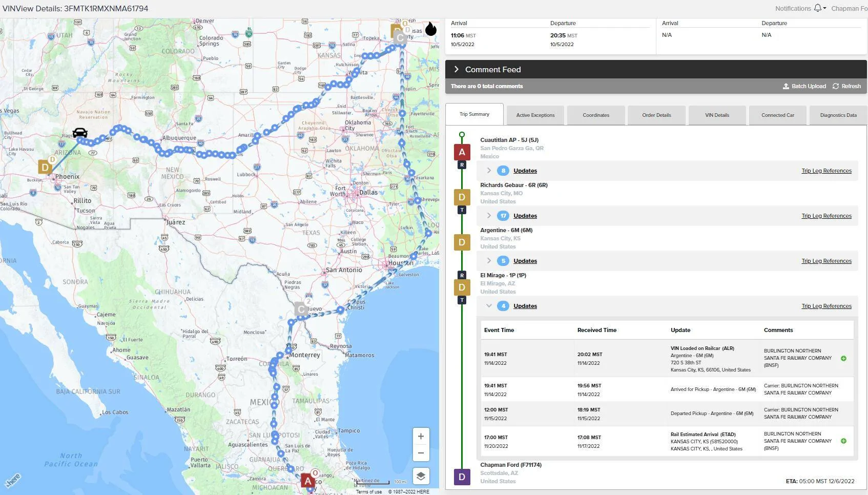The height and width of the screenshot is (495, 868).
Task: Click the T badge under Richards Gebaur stop
Action: click(x=462, y=210)
